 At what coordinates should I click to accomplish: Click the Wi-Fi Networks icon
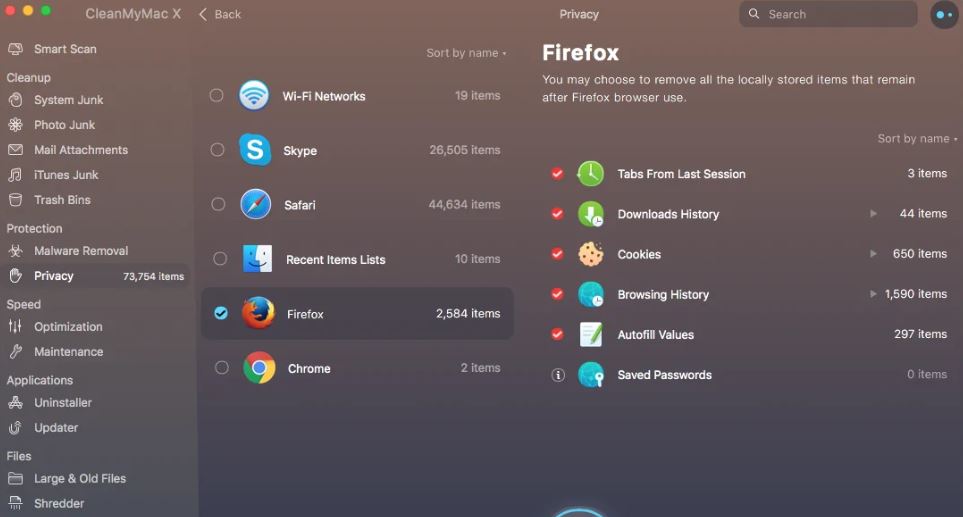254,96
